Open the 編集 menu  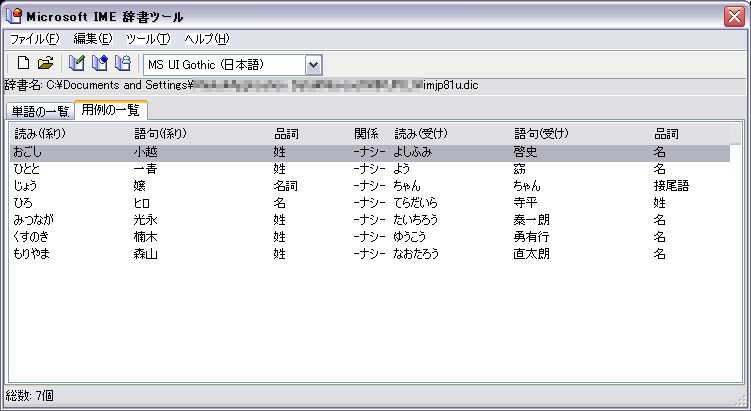coord(92,39)
